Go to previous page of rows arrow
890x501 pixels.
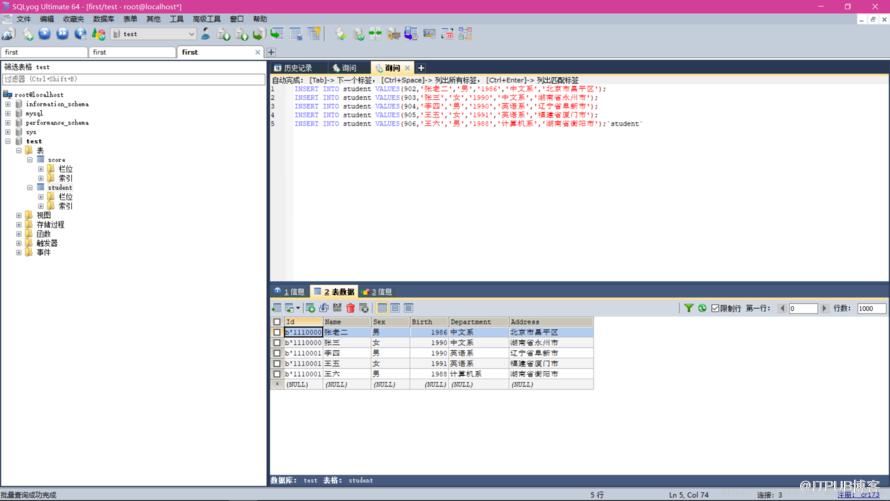(782, 308)
